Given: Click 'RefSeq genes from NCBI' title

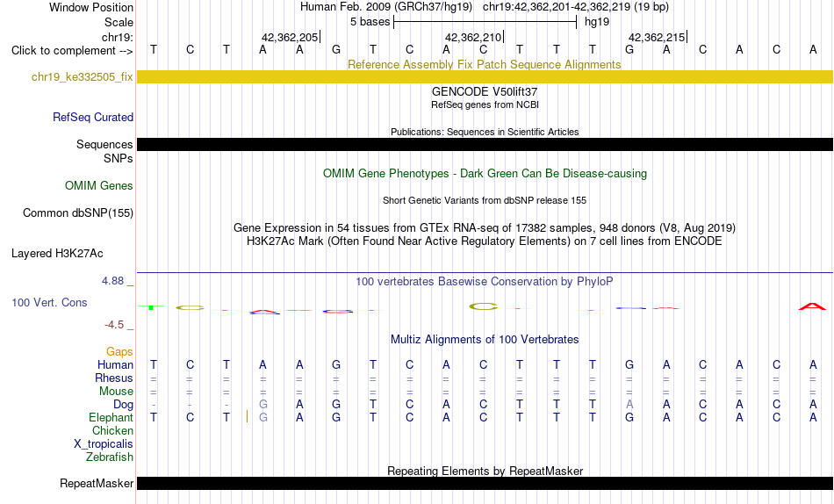Looking at the screenshot, I should [x=485, y=104].
